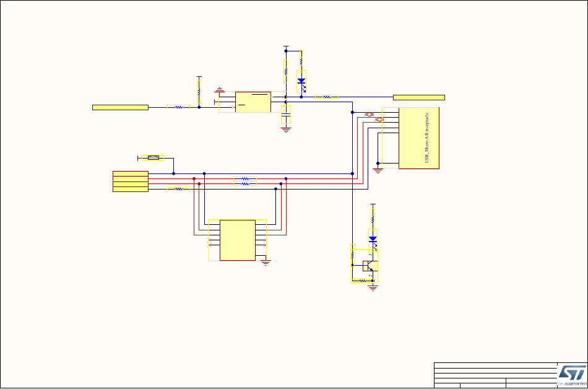Click the transistor symbol near the bottom right
The height and width of the screenshot is (389, 588).
(368, 265)
